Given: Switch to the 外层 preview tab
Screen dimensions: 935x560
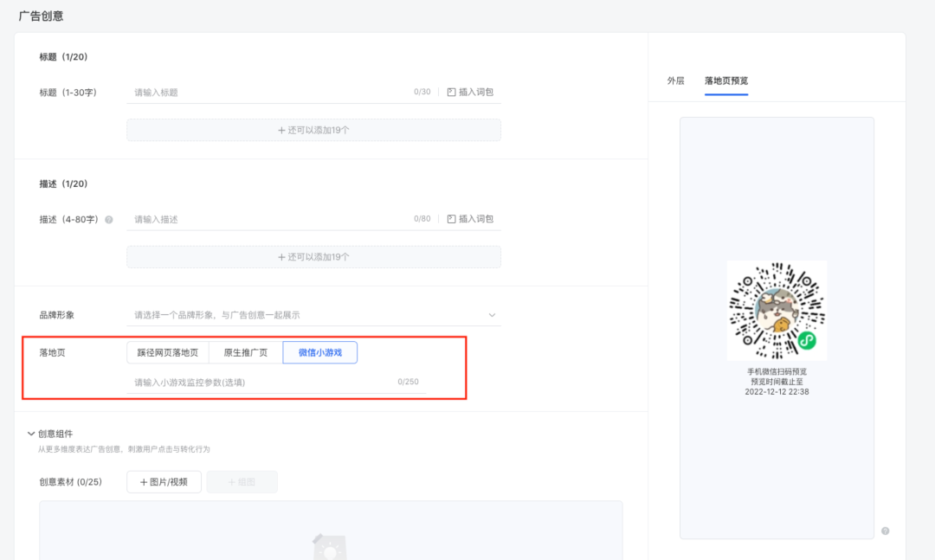Looking at the screenshot, I should pos(674,80).
